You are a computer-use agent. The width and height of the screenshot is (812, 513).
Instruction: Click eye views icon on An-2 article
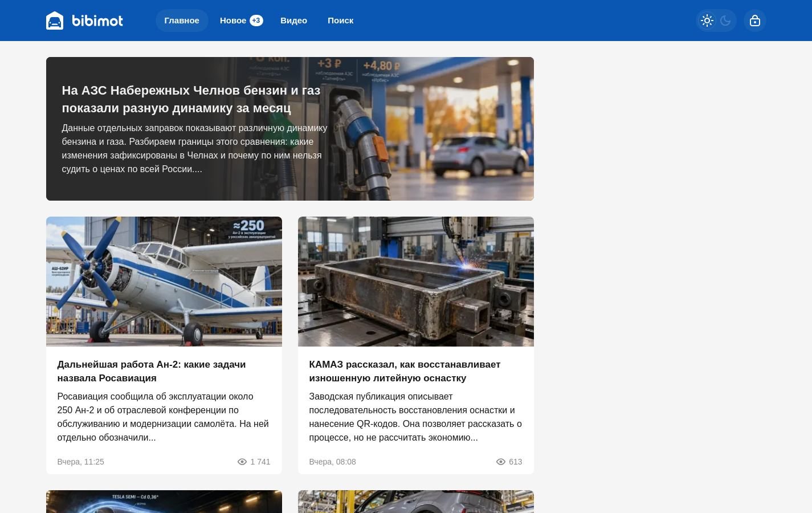tap(242, 462)
